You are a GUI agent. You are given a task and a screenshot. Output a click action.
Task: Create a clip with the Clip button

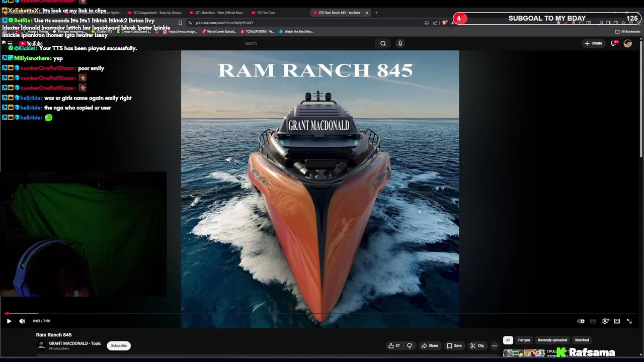coord(477,346)
